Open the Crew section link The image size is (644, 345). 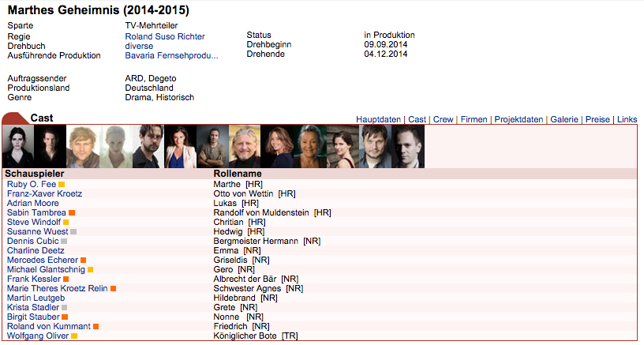[x=444, y=119]
